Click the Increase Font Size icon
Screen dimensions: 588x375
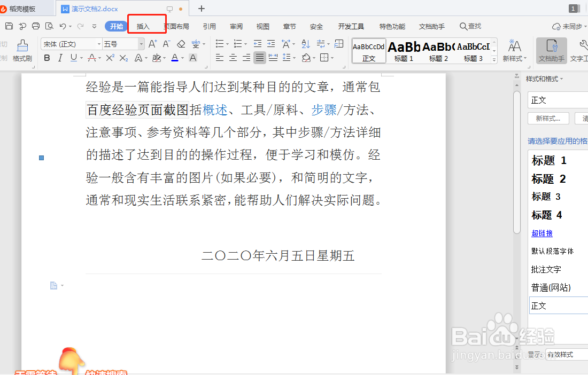click(152, 44)
